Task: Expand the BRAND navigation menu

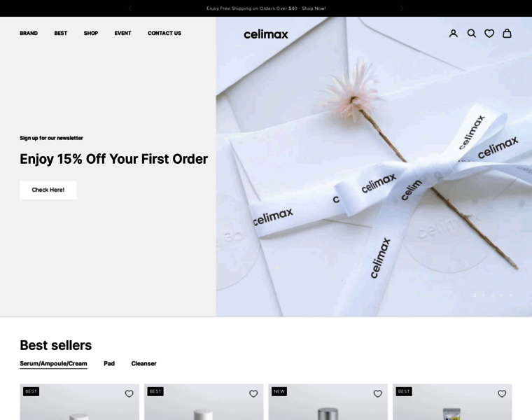Action: coord(29,33)
